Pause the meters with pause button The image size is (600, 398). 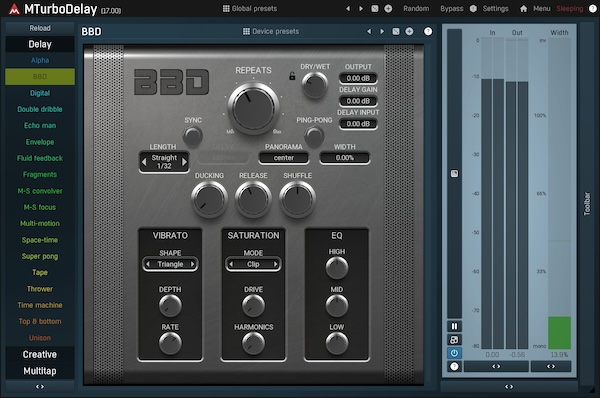[454, 326]
